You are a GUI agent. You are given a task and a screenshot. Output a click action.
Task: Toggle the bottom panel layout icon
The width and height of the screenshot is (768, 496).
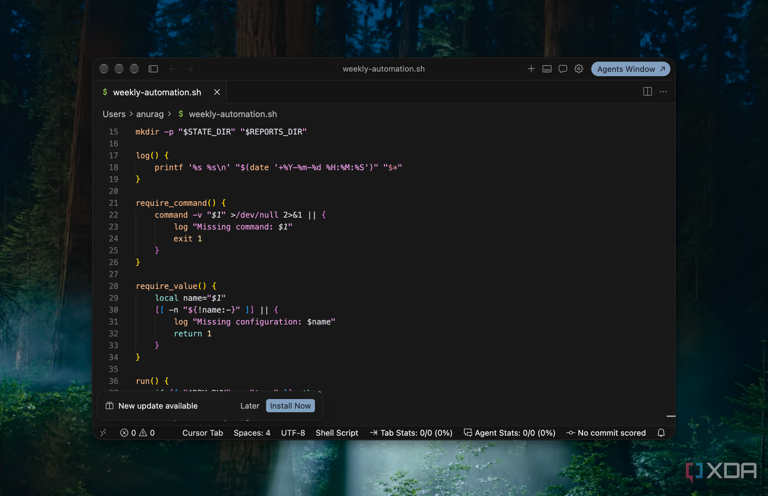coord(547,69)
